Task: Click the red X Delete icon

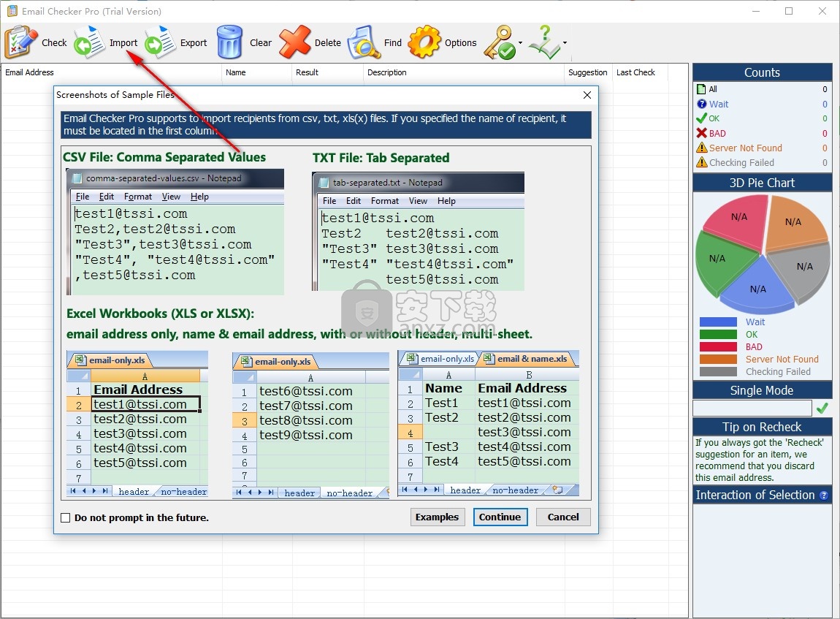Action: click(x=294, y=42)
